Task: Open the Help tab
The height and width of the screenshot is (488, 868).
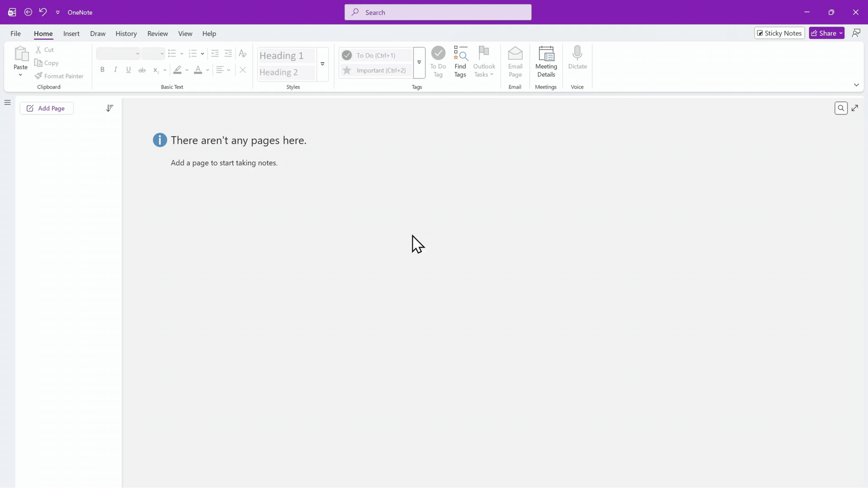Action: click(x=209, y=33)
